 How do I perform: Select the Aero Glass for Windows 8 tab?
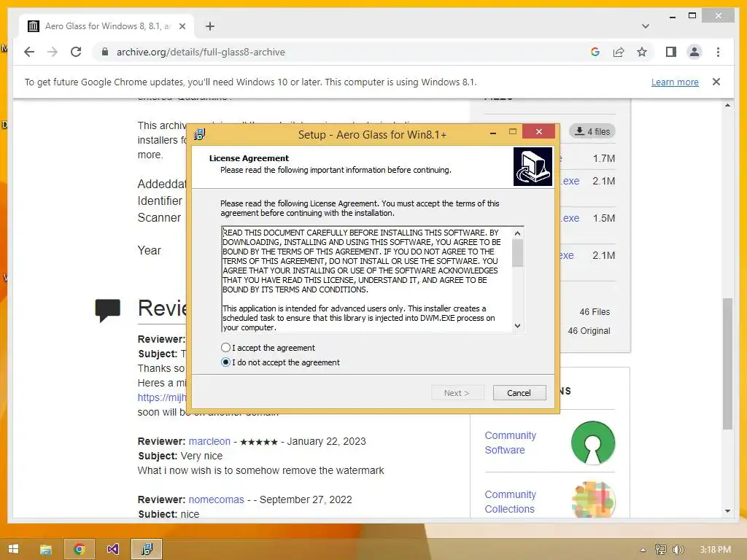107,26
